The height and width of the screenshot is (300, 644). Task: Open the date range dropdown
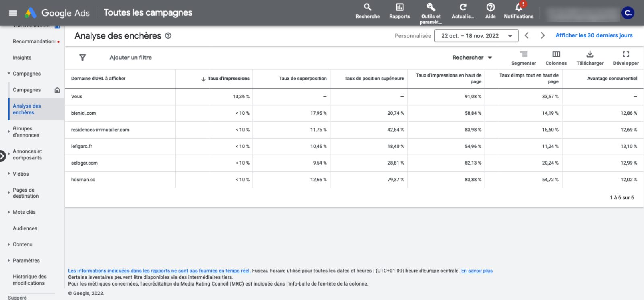tap(476, 36)
